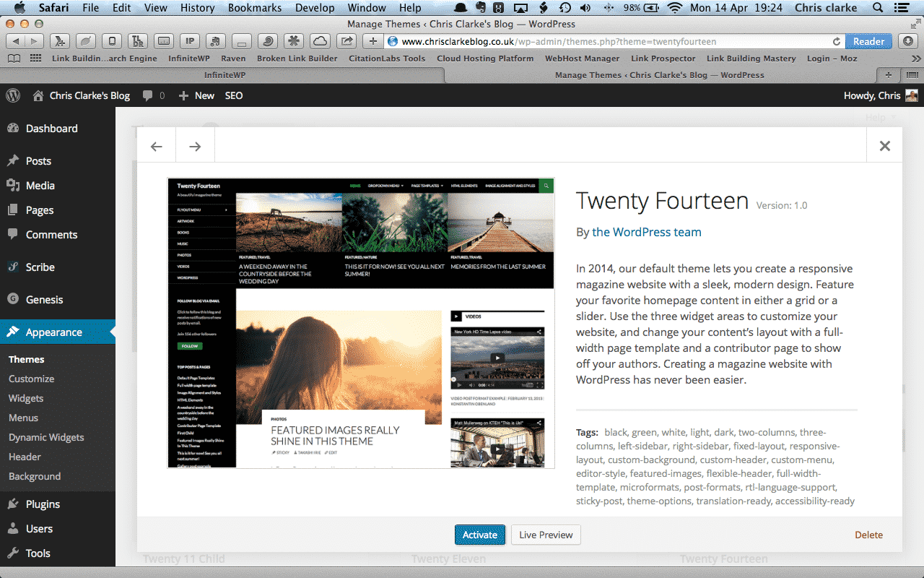Open Dynamic Widgets under Appearance
Viewport: 924px width, 578px height.
(46, 437)
